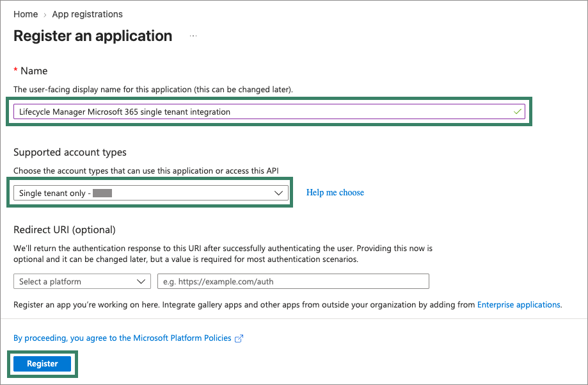Click the Name field label
Screen dimensions: 588x385
(34, 71)
